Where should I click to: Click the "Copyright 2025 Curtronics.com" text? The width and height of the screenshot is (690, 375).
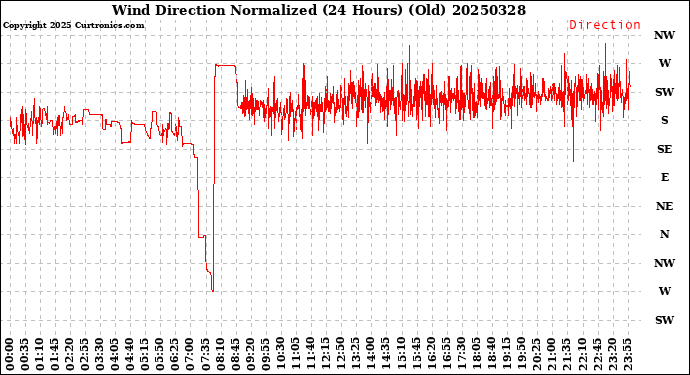point(73,25)
